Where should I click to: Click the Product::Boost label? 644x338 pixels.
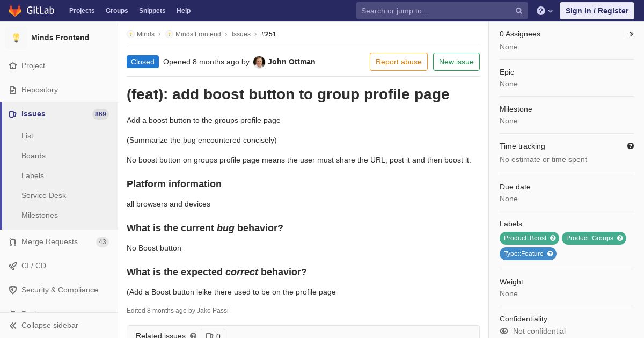pyautogui.click(x=525, y=238)
